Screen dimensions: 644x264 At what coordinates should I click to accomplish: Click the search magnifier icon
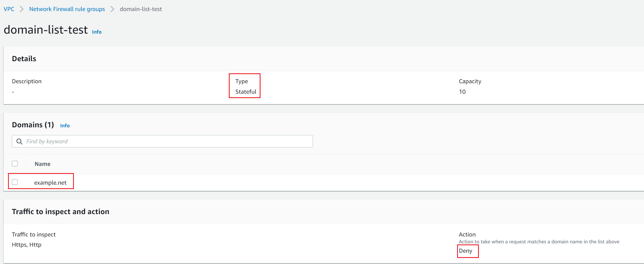pos(19,141)
